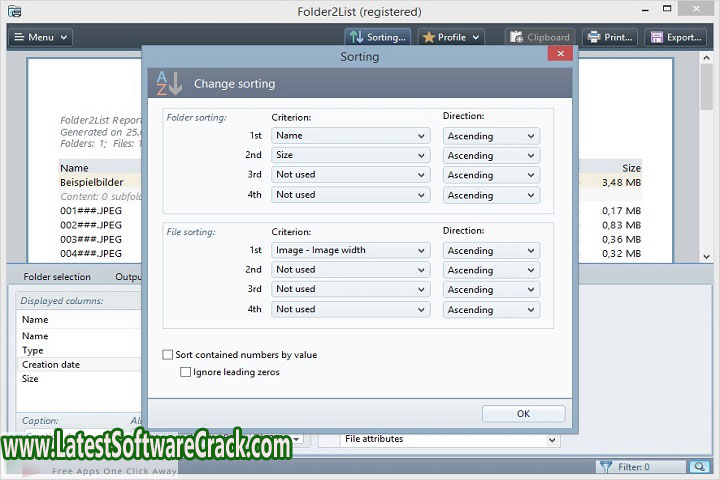Switch to the Folder selection tab
The width and height of the screenshot is (720, 480).
click(x=57, y=277)
